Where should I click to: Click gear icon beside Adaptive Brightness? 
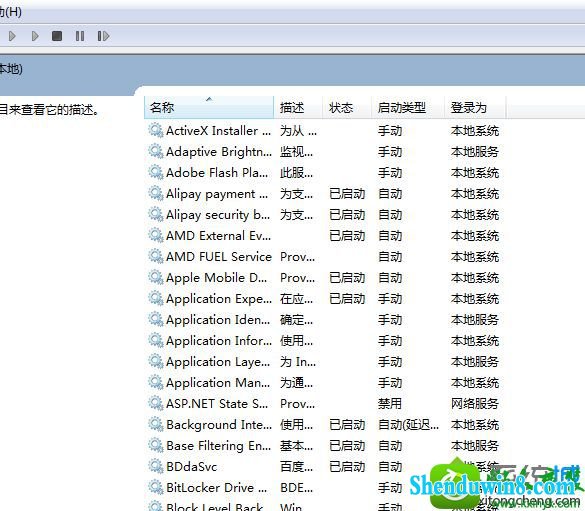coord(156,151)
